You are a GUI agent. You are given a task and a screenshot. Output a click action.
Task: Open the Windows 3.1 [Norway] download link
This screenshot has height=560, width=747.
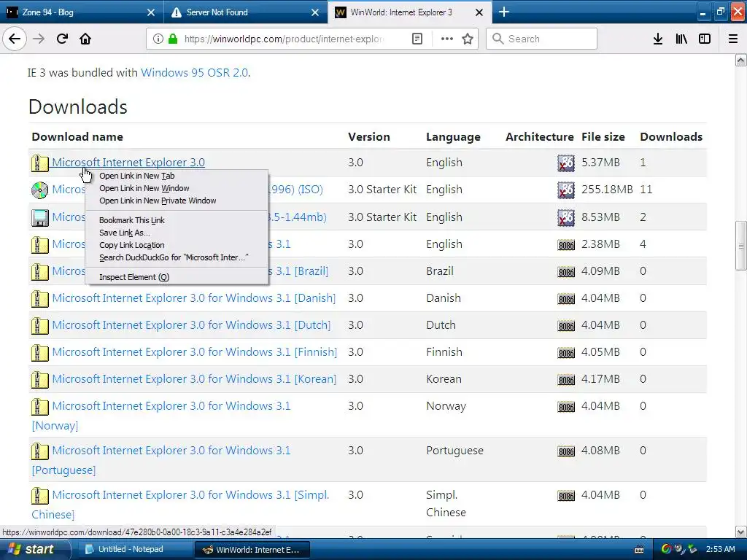pyautogui.click(x=171, y=406)
